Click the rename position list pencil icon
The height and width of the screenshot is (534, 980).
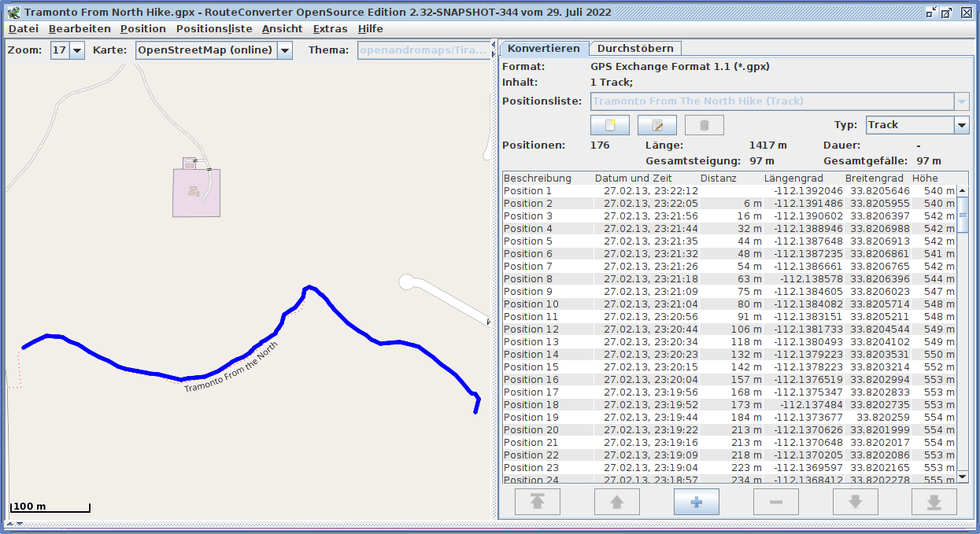[656, 125]
